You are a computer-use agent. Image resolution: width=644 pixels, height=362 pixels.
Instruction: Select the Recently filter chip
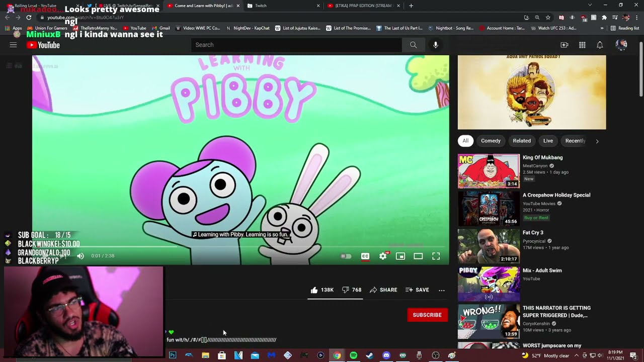click(x=575, y=141)
